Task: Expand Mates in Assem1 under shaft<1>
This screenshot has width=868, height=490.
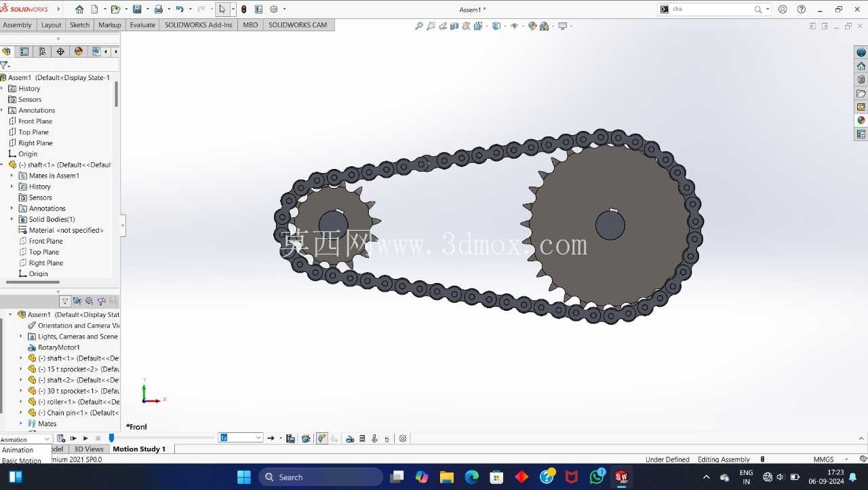Action: tap(12, 175)
